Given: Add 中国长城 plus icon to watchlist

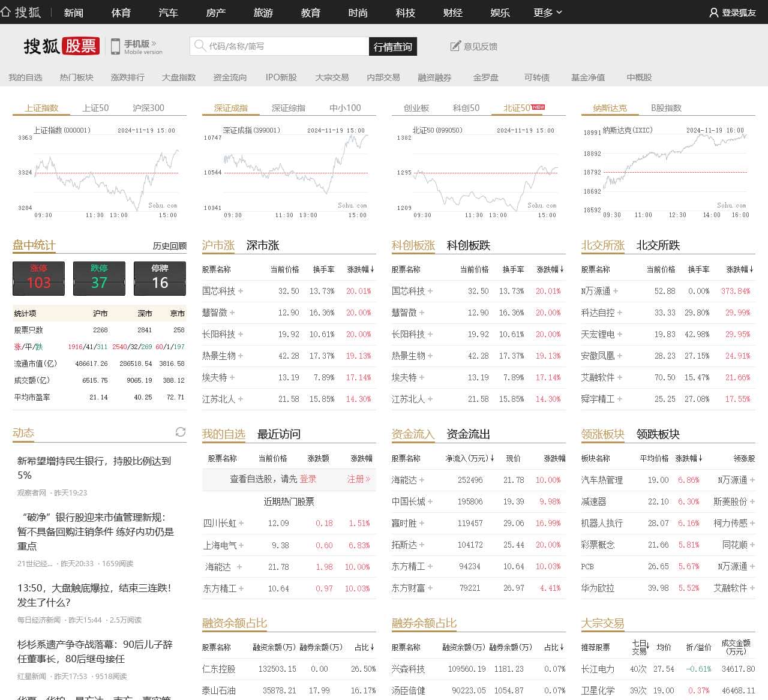Looking at the screenshot, I should point(430,501).
